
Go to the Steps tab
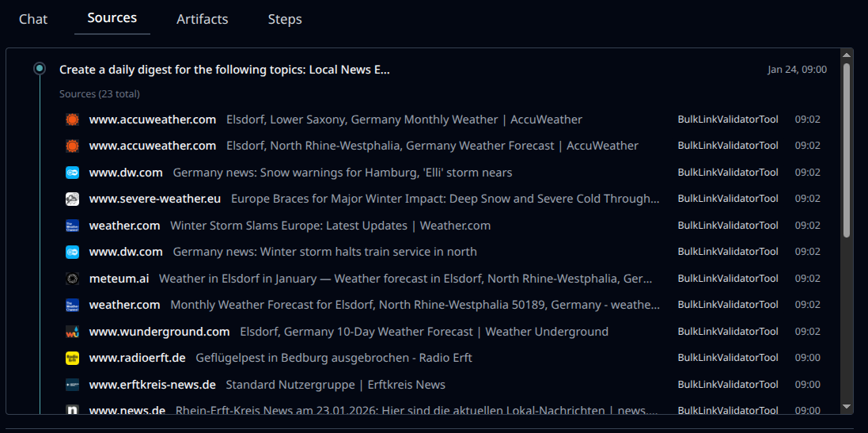click(x=285, y=19)
